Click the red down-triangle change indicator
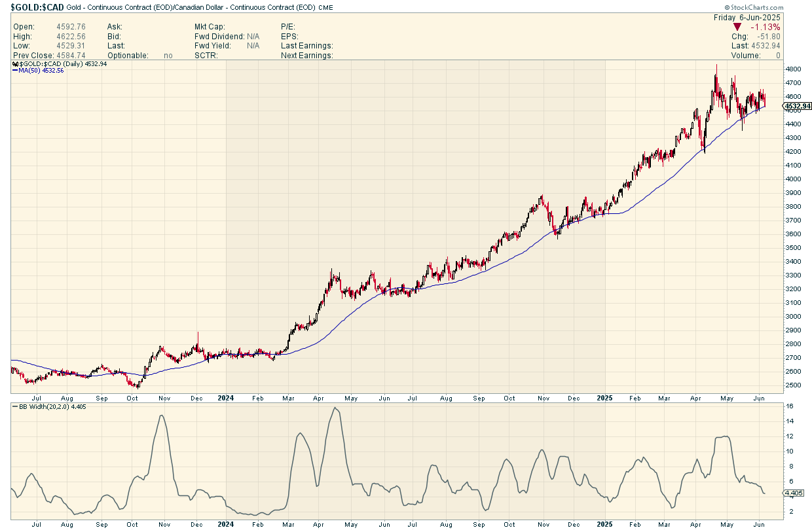Screen dimensions: 812x530 tap(738, 27)
